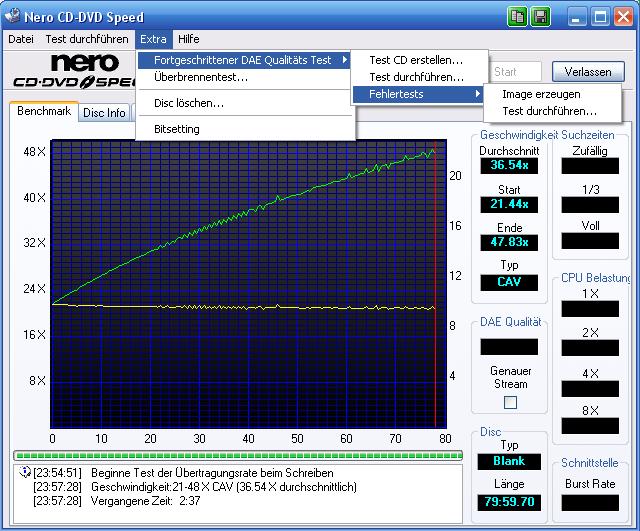The width and height of the screenshot is (640, 531).
Task: Close the Extra menu via its menu bar header
Action: (153, 39)
